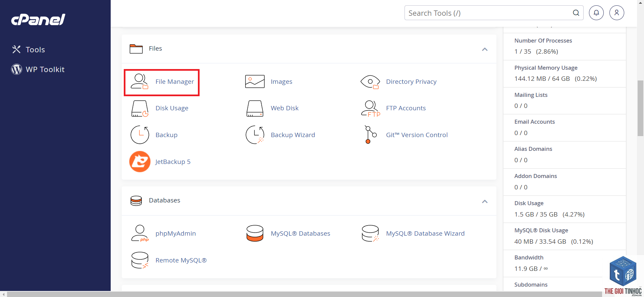Click the '11.9 GB / ∞' value
The width and height of the screenshot is (644, 297).
coord(531,269)
